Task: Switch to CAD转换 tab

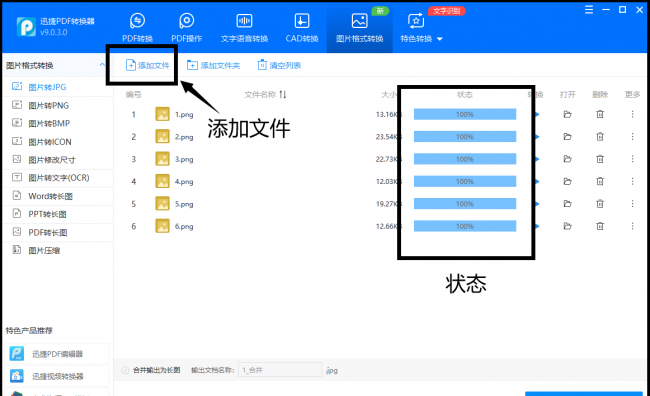Action: [302, 28]
